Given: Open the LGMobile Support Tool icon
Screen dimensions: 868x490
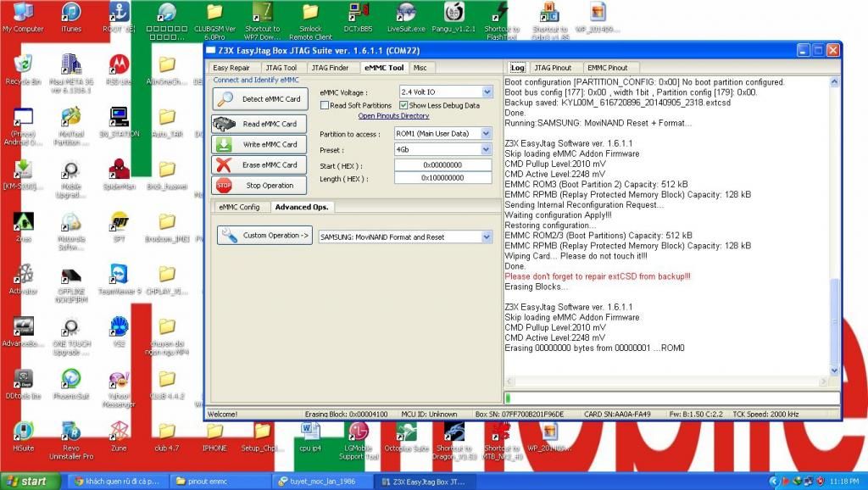Looking at the screenshot, I should click(359, 441).
